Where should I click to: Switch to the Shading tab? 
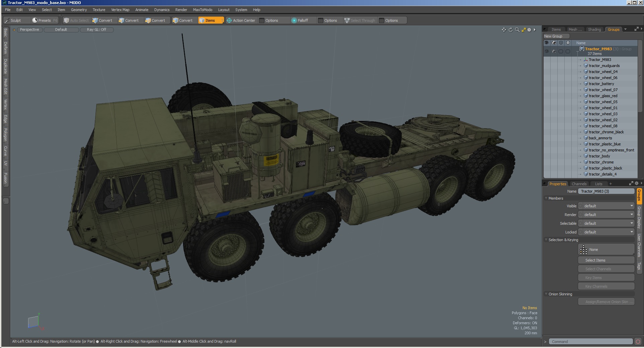594,29
